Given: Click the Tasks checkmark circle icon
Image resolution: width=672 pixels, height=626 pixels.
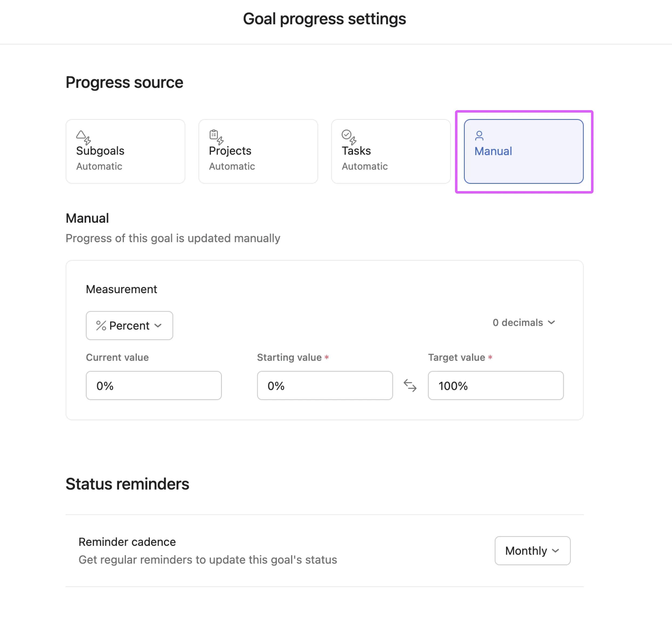Looking at the screenshot, I should pos(348,137).
